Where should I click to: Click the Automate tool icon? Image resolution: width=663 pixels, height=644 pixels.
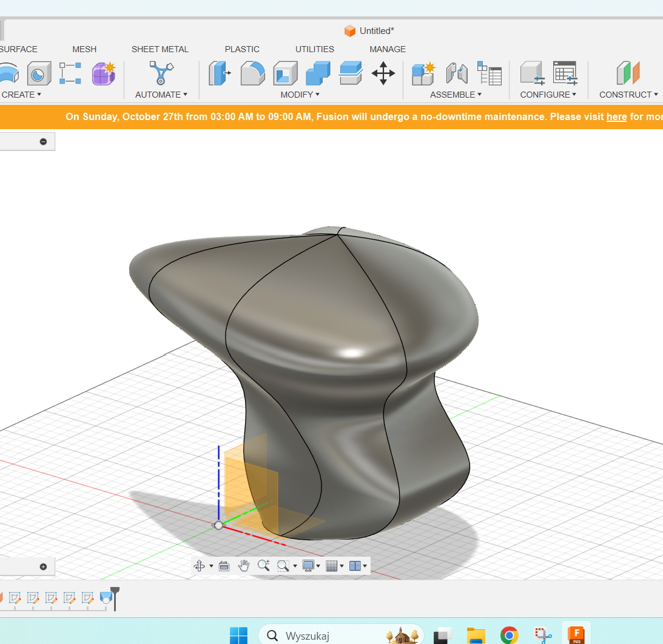(161, 73)
